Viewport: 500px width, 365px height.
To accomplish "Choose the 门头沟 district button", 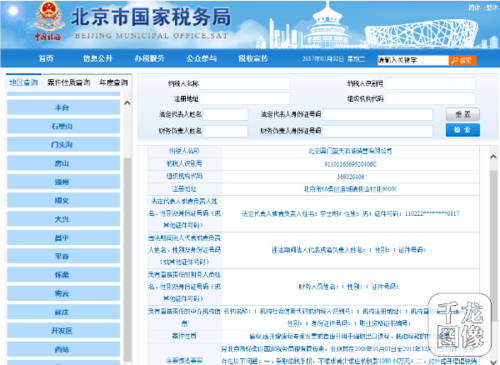I will coord(63,145).
